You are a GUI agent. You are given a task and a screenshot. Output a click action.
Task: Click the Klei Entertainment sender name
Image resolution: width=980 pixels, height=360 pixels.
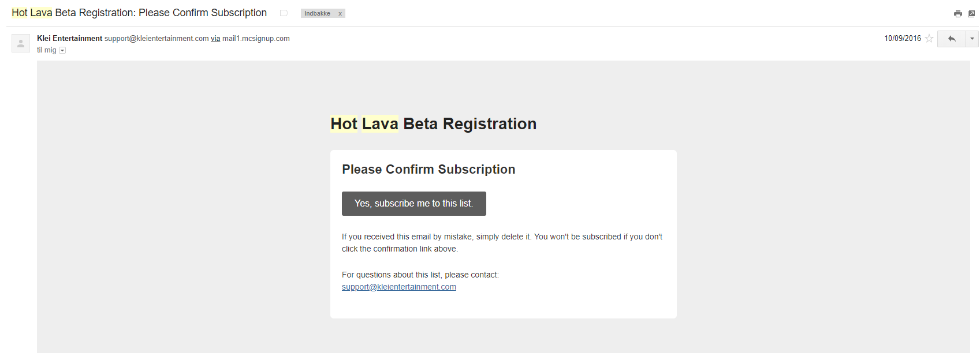pyautogui.click(x=69, y=39)
